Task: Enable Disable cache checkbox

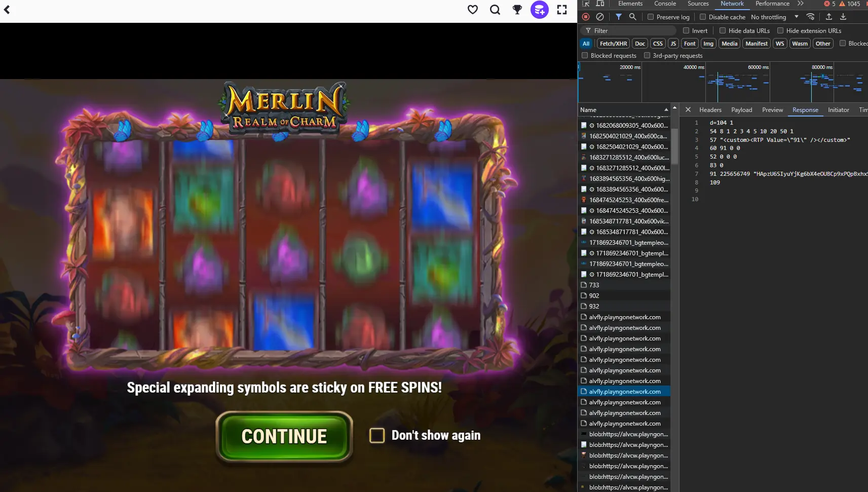Action: [x=703, y=17]
